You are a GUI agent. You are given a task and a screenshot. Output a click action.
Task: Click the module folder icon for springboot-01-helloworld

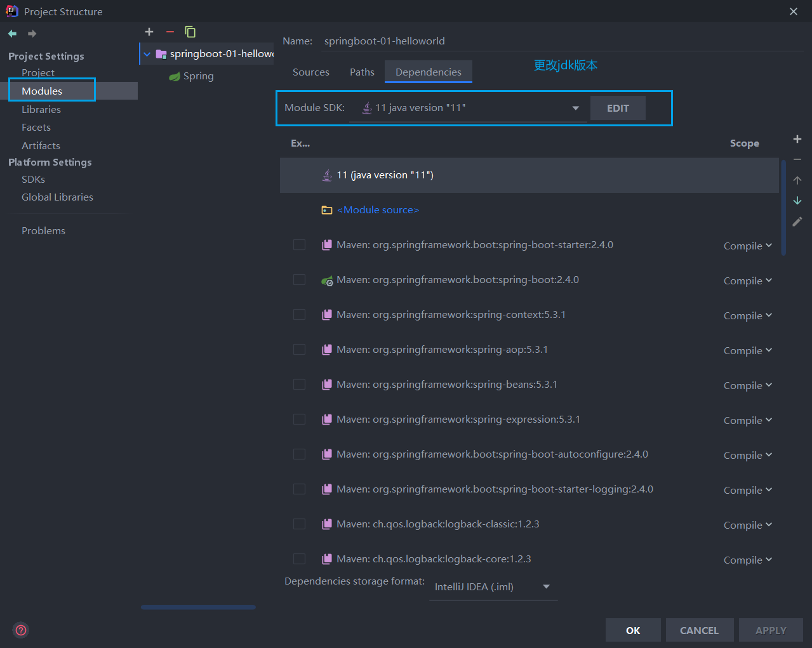(x=161, y=54)
